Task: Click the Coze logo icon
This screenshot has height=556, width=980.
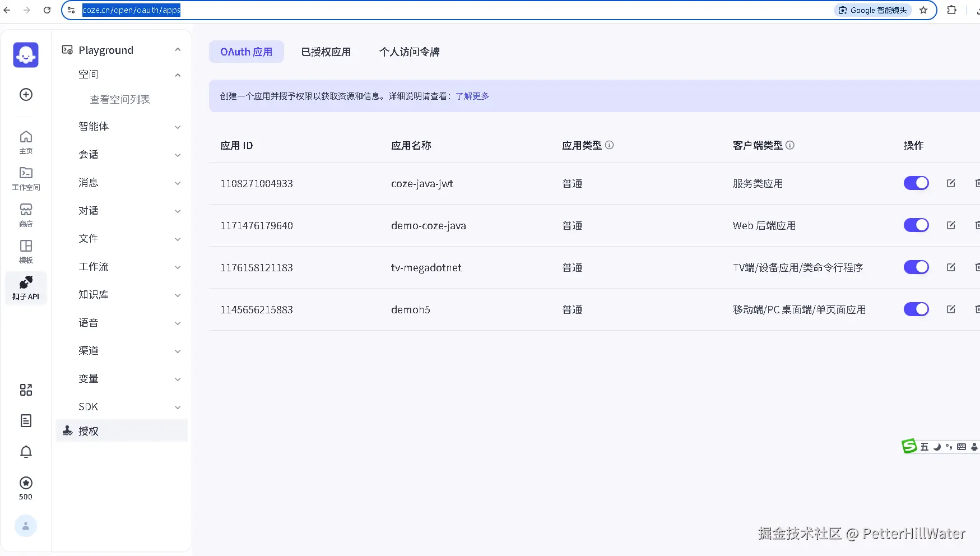Action: pos(26,55)
